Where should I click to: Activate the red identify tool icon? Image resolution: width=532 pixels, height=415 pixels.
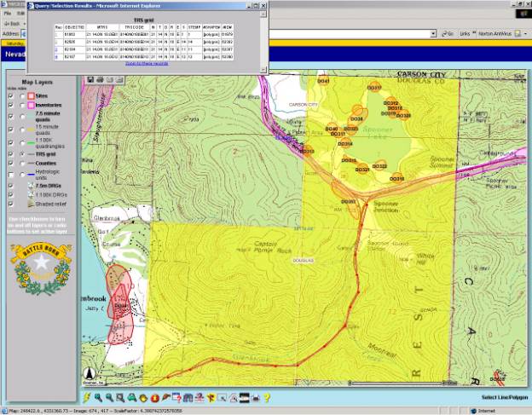click(155, 398)
